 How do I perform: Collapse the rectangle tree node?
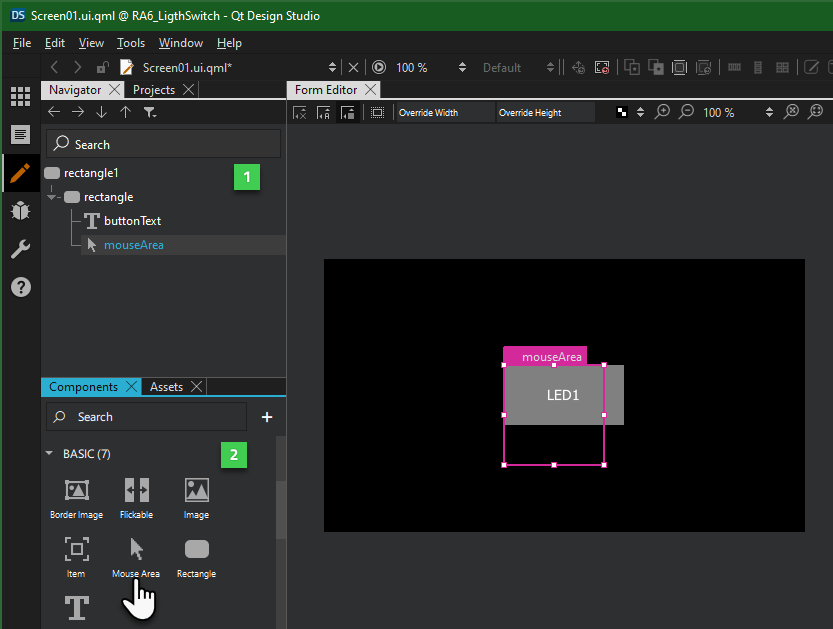[x=52, y=197]
